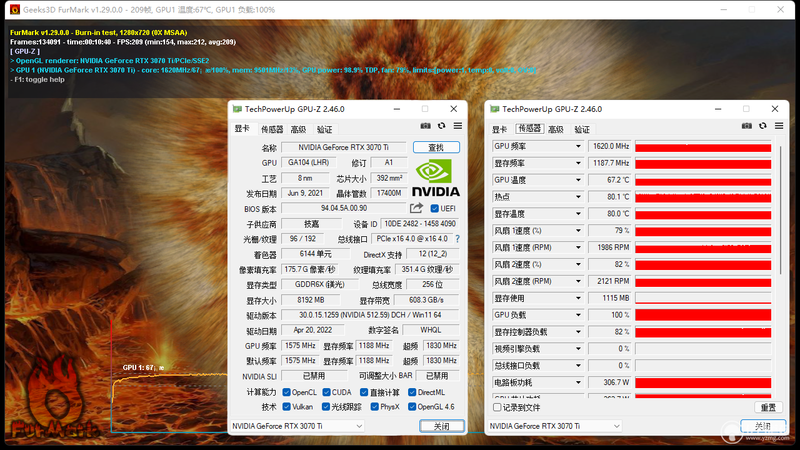Click the 608.3 GB/s bandwidth field
Viewport: 800px width, 450px height.
(426, 300)
